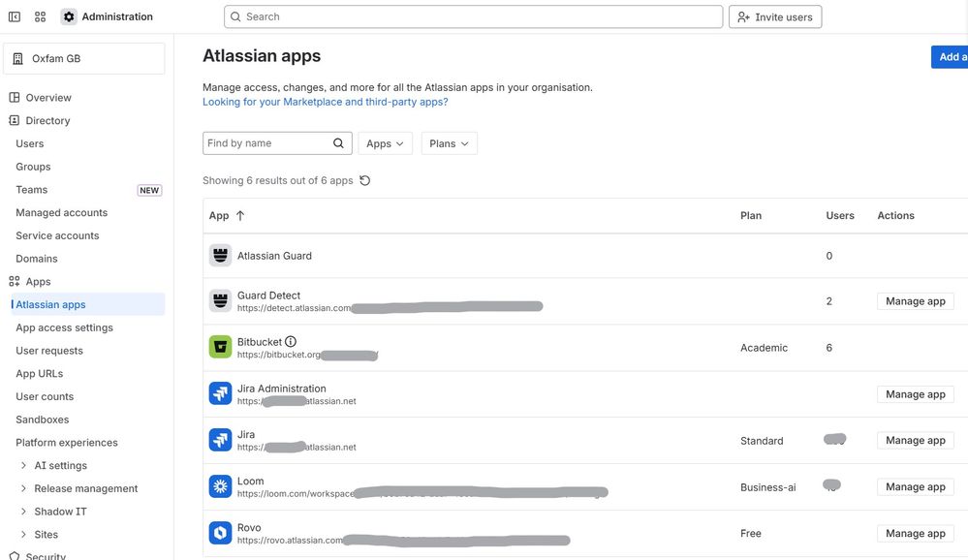Click the Administration gear icon
The width and height of the screenshot is (968, 560).
coord(69,16)
